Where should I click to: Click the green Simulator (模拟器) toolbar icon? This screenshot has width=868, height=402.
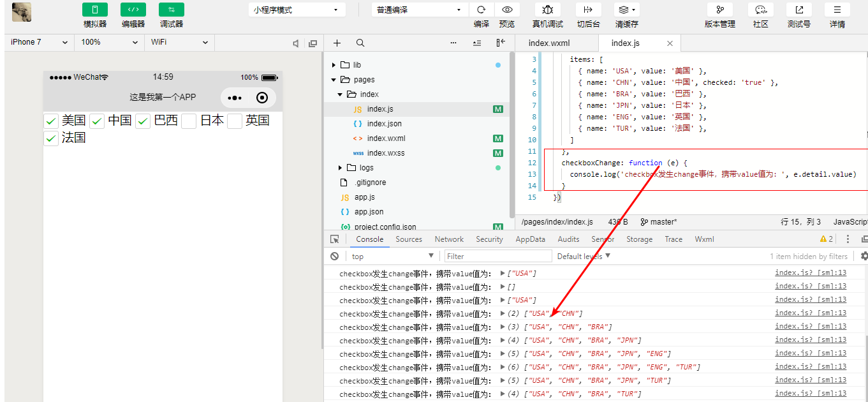(95, 10)
